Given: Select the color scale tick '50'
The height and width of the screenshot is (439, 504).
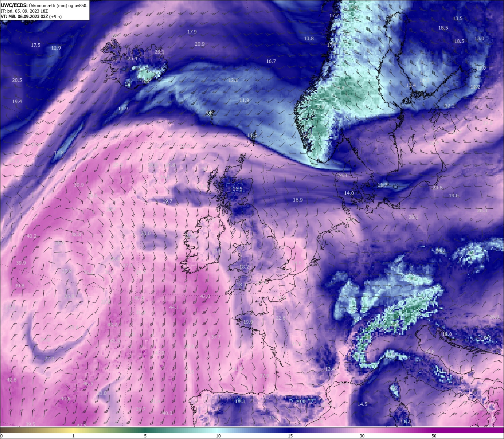Looking at the screenshot, I should click(x=434, y=436).
